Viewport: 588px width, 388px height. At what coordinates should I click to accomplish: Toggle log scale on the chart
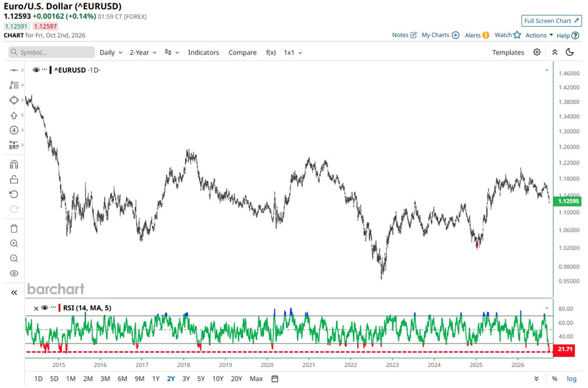[571, 379]
